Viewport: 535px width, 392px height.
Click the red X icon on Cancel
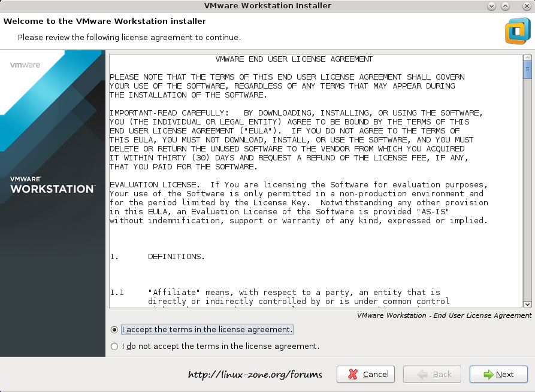coord(353,374)
